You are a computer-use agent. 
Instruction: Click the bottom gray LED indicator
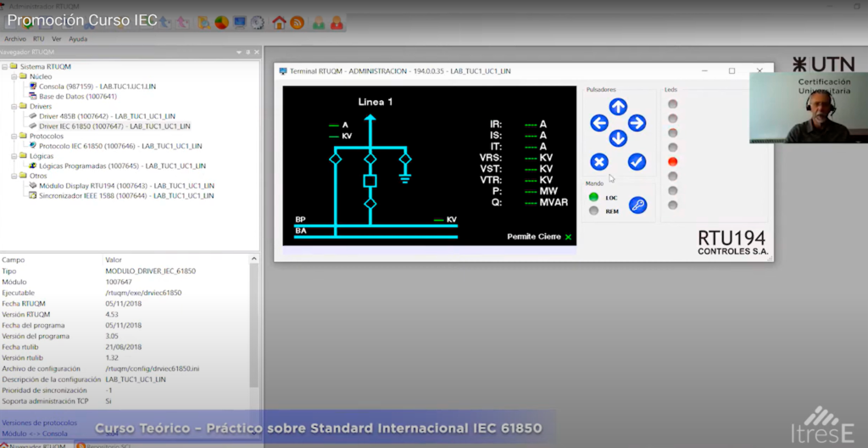pos(672,205)
